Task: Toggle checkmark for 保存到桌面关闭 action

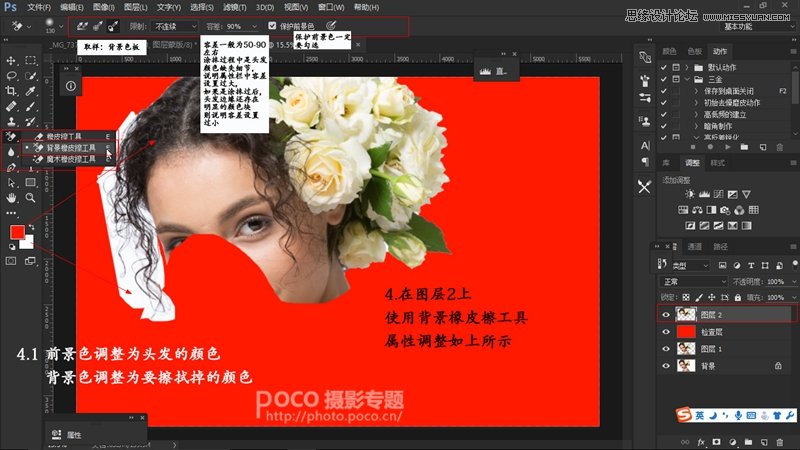Action: click(664, 91)
